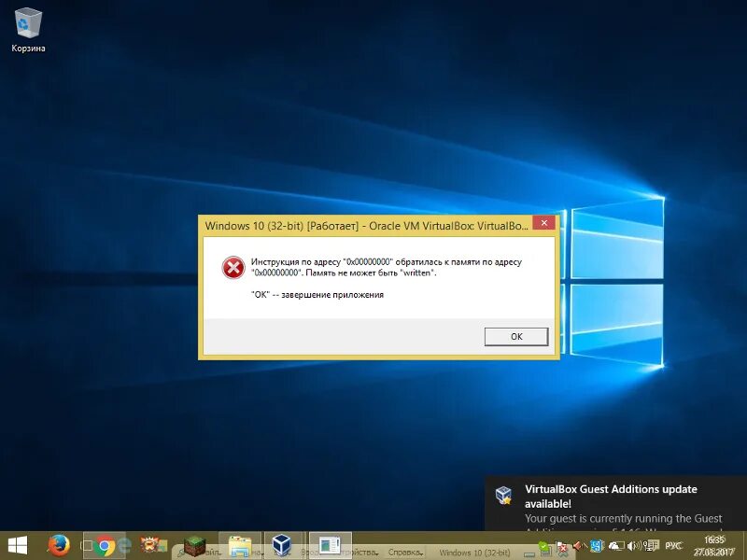Click the blue square tray icon
The image size is (747, 560).
pos(597,546)
